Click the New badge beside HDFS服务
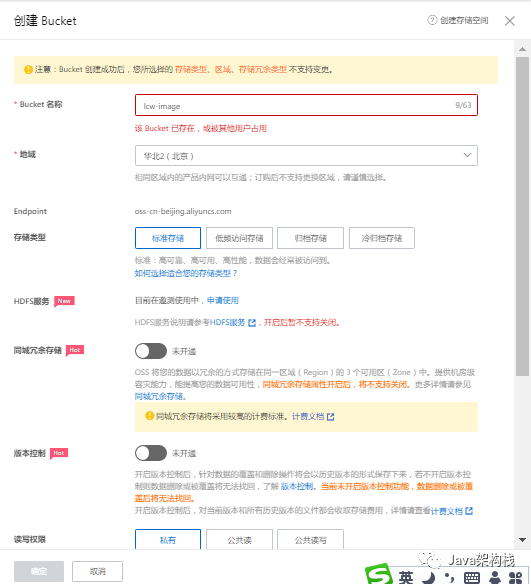 64,301
